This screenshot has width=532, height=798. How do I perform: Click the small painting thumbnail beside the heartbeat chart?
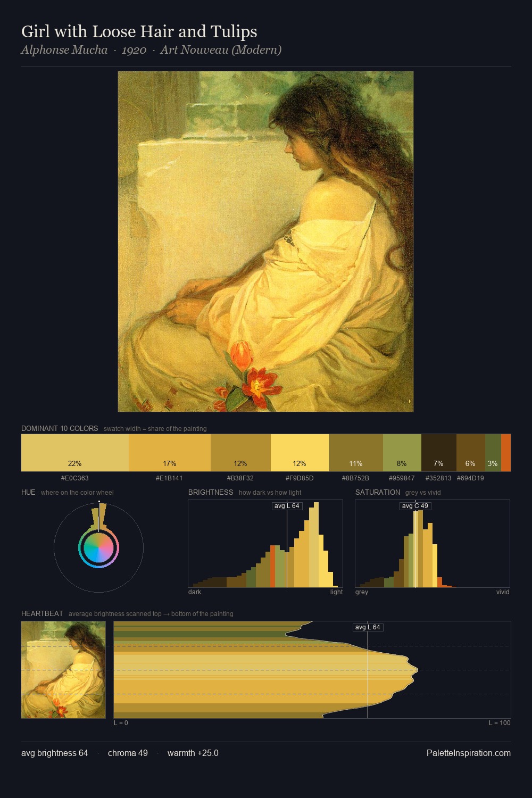point(63,670)
